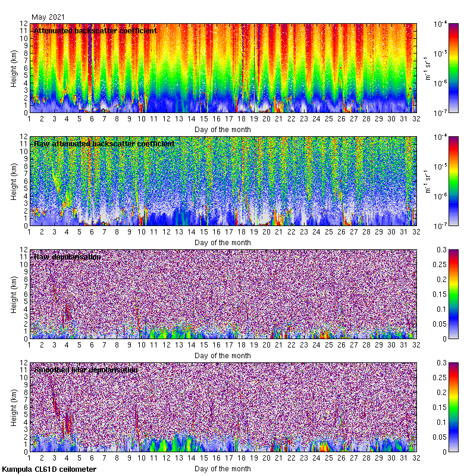Click 'Day of the month' under the bottom panel
Screen dimensions: 464x476
click(222, 468)
